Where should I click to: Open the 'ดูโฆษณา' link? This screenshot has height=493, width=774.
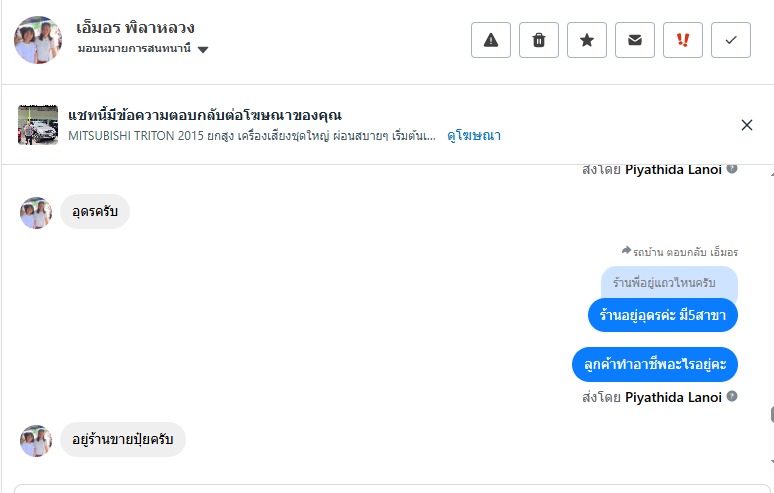tap(474, 135)
